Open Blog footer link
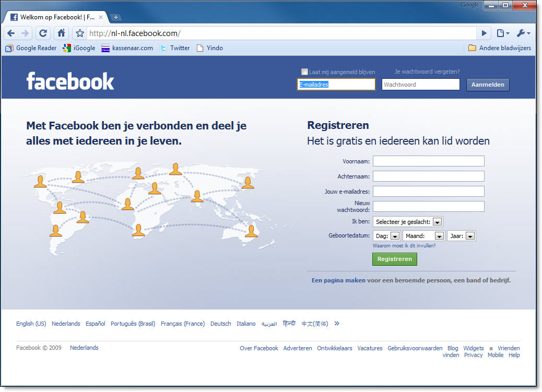 (x=453, y=348)
